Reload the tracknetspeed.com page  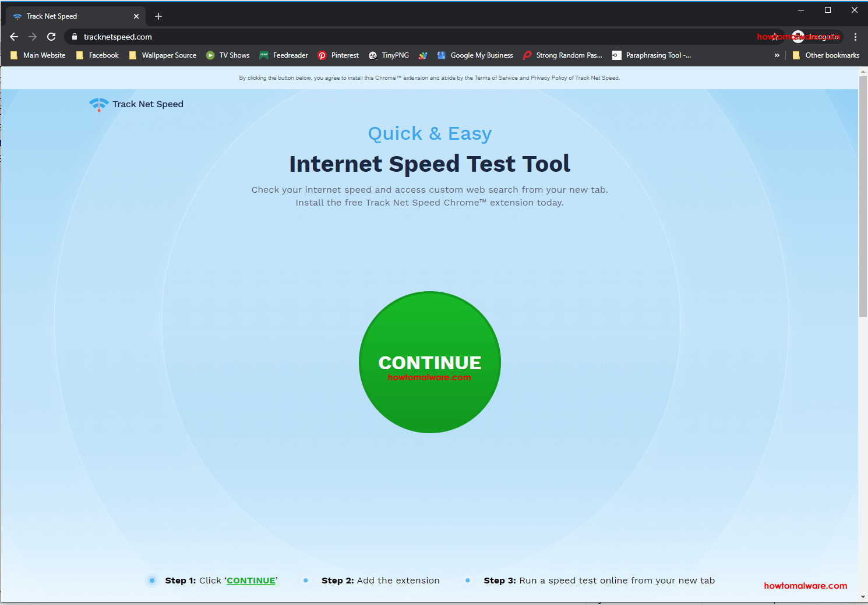[x=51, y=37]
